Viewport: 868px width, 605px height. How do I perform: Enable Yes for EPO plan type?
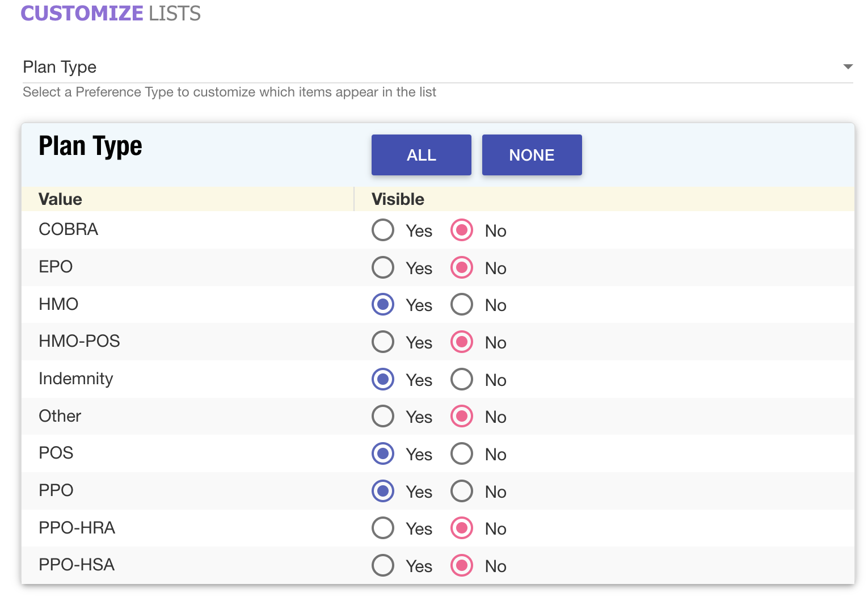(x=383, y=268)
